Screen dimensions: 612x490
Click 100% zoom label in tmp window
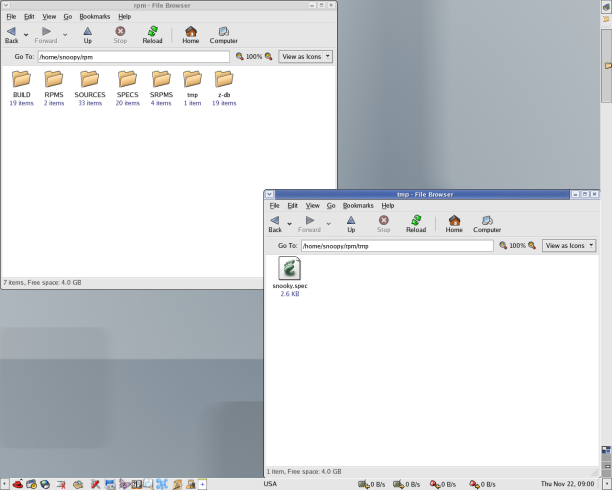pyautogui.click(x=518, y=246)
